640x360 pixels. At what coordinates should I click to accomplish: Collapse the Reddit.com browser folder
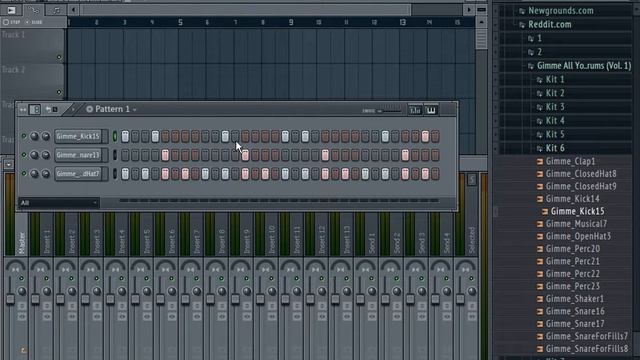[x=549, y=24]
